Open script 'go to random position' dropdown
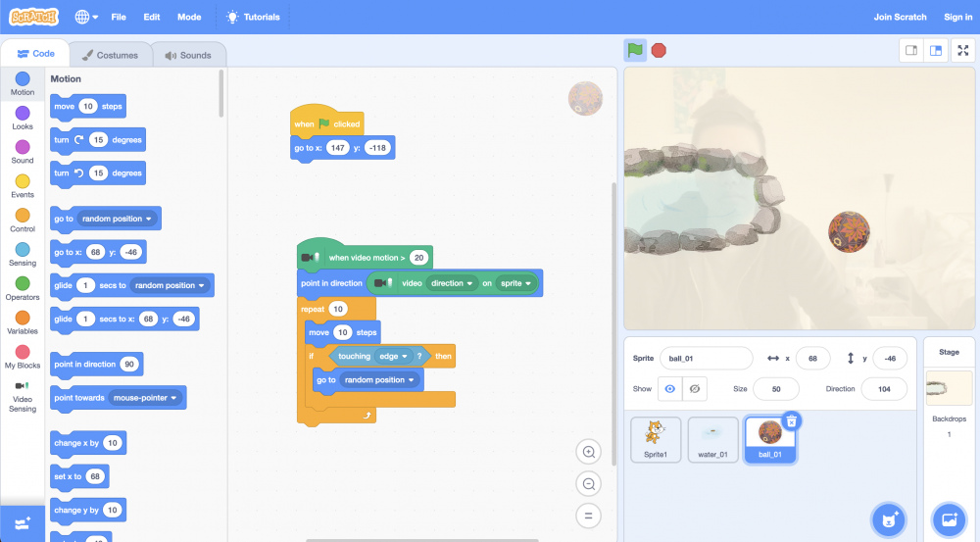Viewport: 980px width, 542px height. 379,380
